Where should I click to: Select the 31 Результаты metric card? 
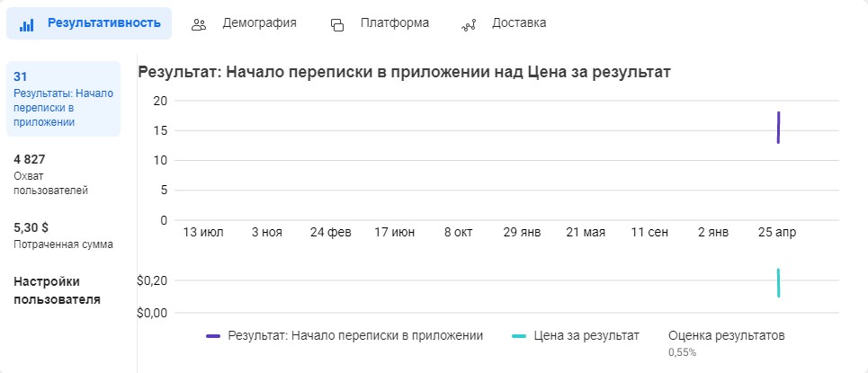point(63,99)
